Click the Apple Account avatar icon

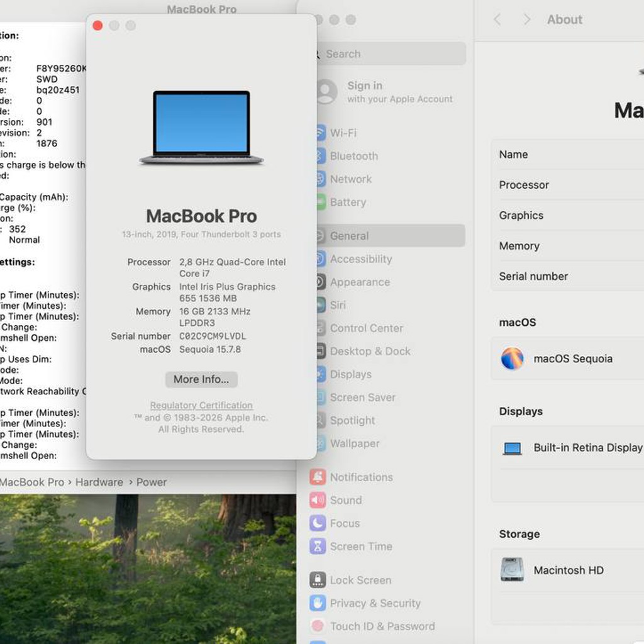click(x=327, y=92)
